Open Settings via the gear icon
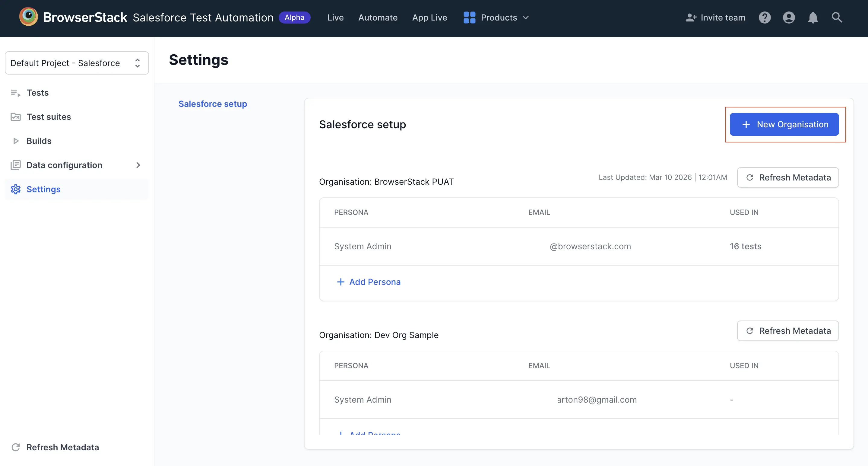The width and height of the screenshot is (868, 466). click(15, 189)
